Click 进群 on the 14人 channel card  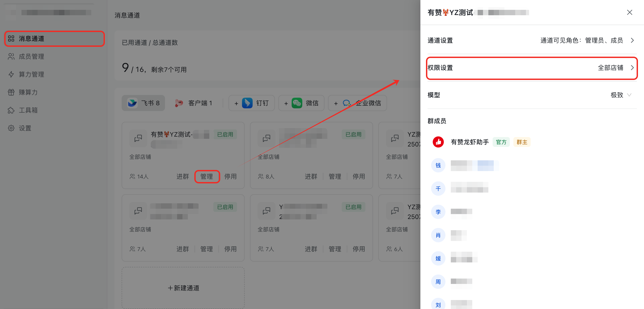click(183, 176)
